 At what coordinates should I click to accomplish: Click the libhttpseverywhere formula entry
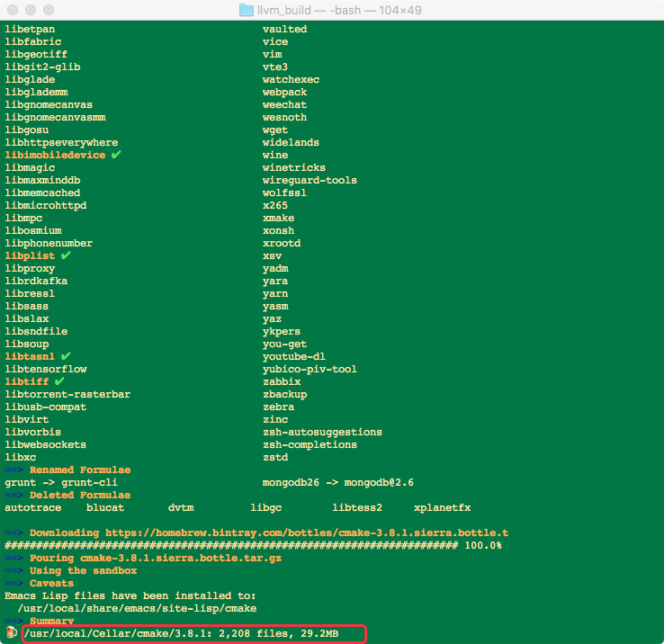(61, 143)
